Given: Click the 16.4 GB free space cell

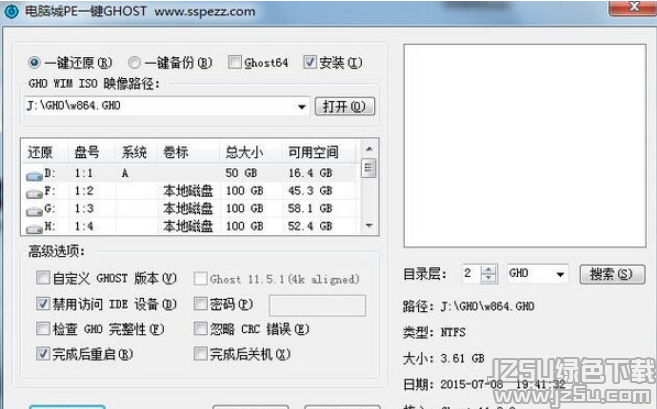Looking at the screenshot, I should (x=310, y=173).
